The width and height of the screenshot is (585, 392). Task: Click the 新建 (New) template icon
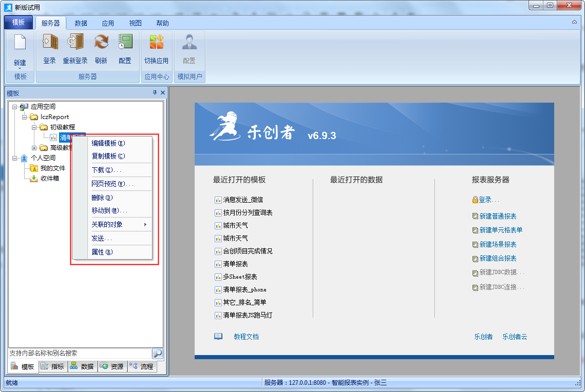[x=20, y=43]
